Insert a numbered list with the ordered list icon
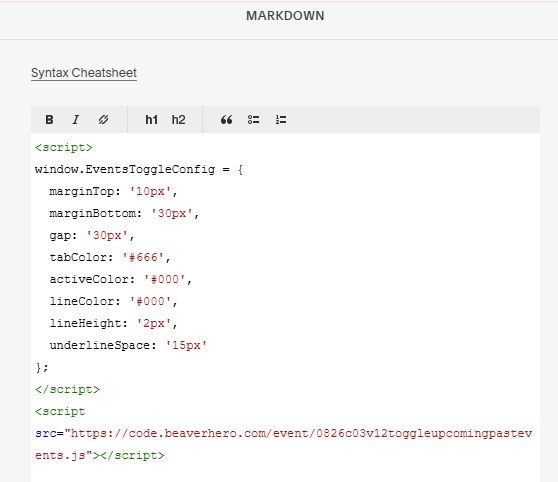Screen dimensions: 558x482 point(281,120)
